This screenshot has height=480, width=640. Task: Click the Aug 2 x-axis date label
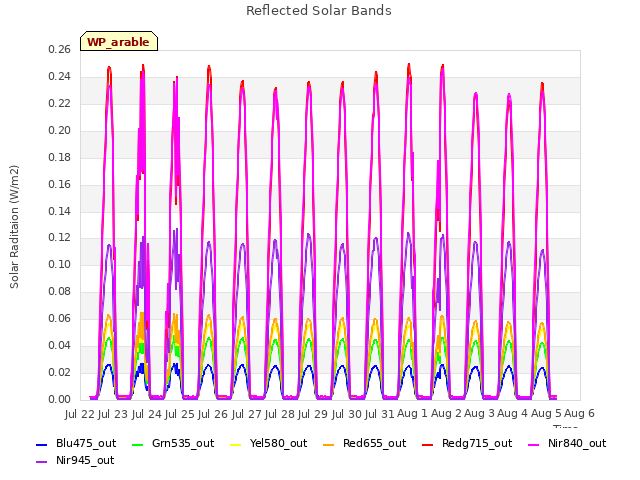pyautogui.click(x=446, y=413)
